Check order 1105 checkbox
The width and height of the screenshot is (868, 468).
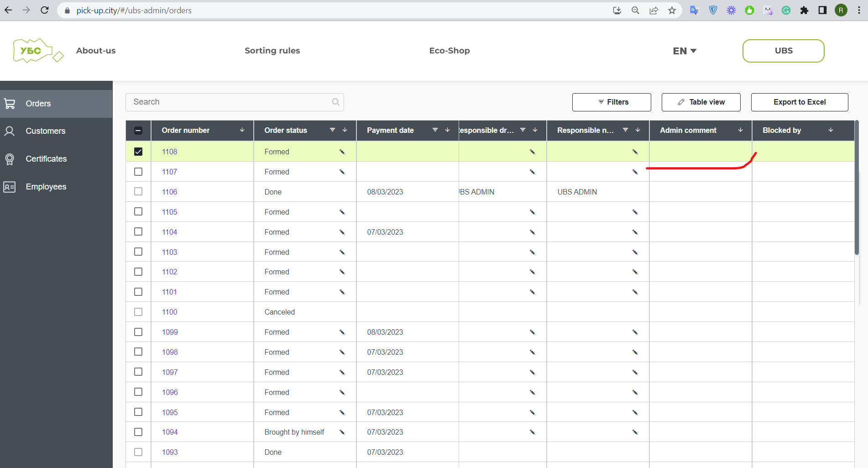[138, 211]
